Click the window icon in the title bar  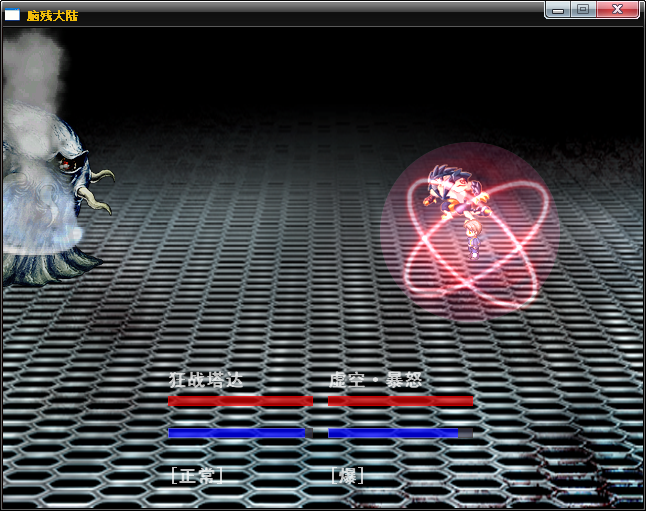(x=12, y=15)
